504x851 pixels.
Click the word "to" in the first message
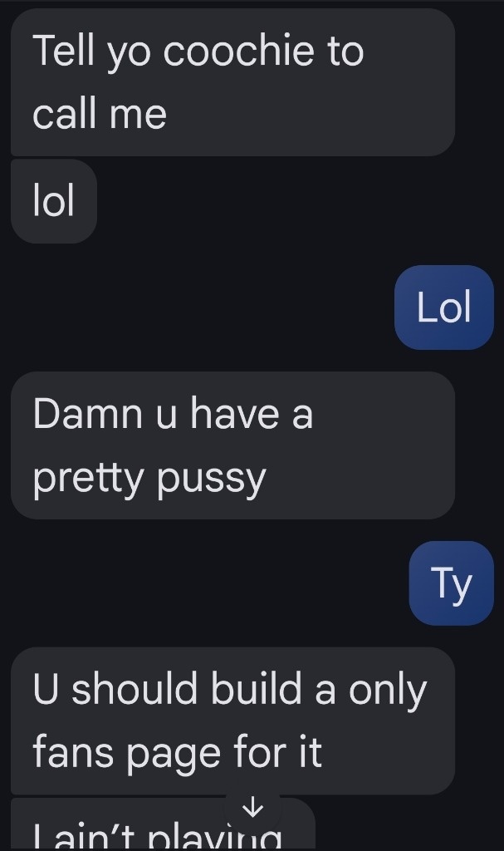pos(345,52)
